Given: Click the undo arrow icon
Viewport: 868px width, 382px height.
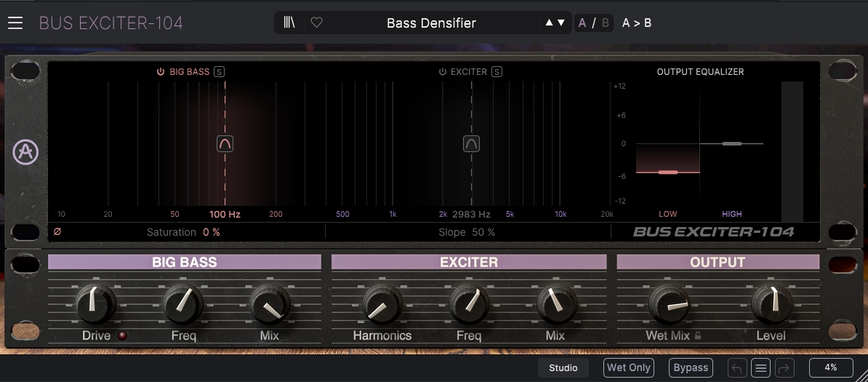Looking at the screenshot, I should coord(737,367).
